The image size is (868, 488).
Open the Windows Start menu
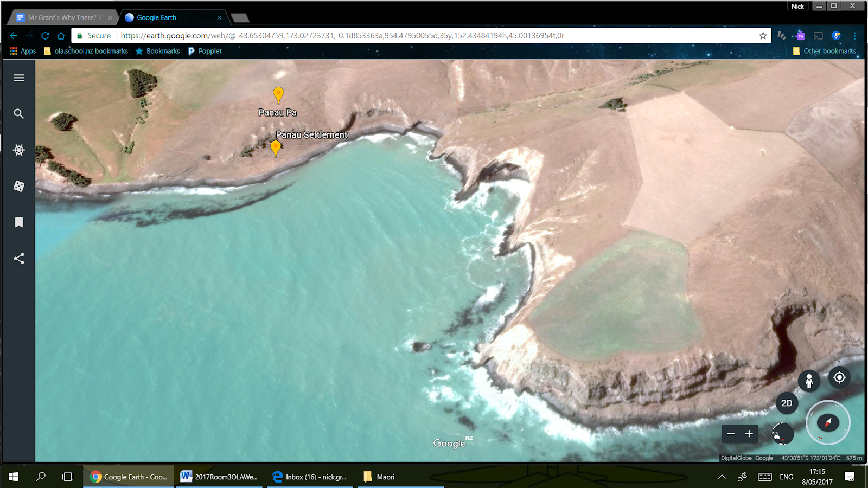14,477
